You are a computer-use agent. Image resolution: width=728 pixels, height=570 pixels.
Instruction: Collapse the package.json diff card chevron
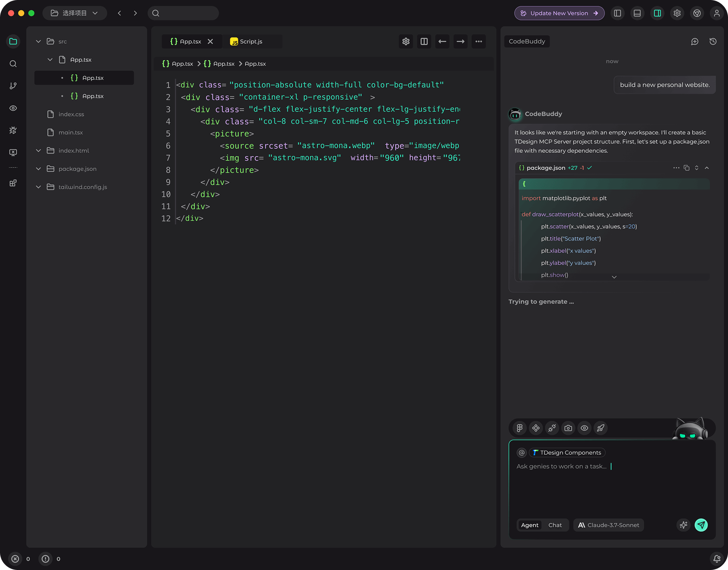pos(707,168)
